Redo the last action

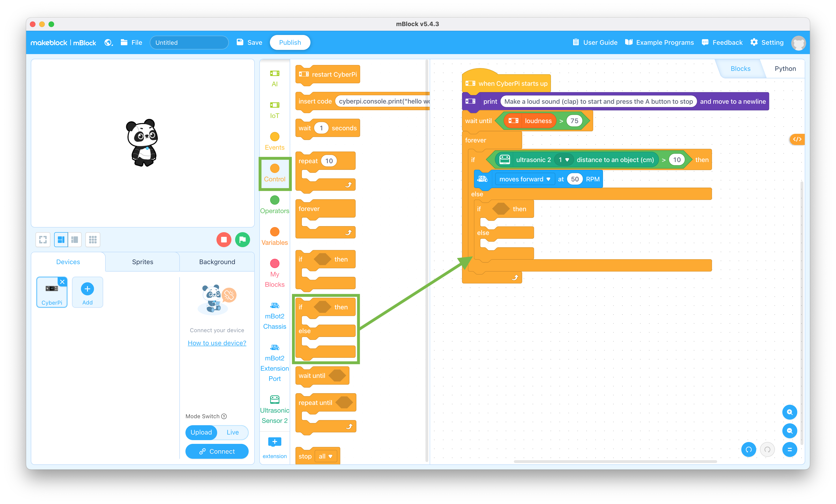pyautogui.click(x=767, y=449)
